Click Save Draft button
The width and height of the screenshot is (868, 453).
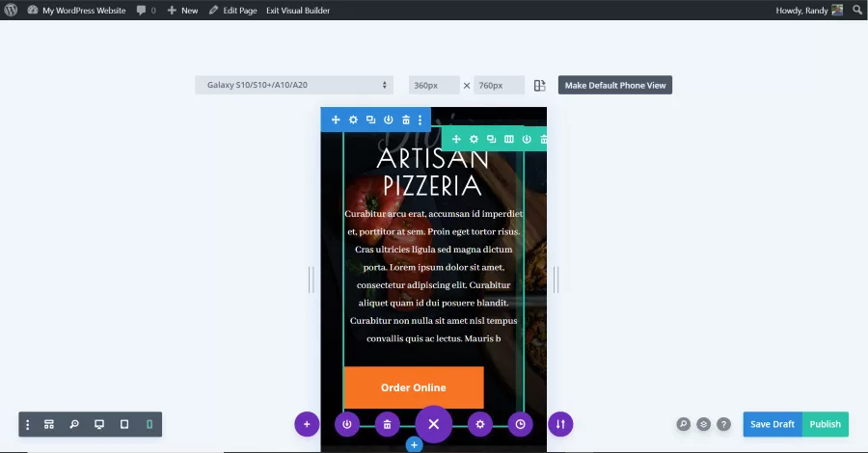click(x=773, y=424)
